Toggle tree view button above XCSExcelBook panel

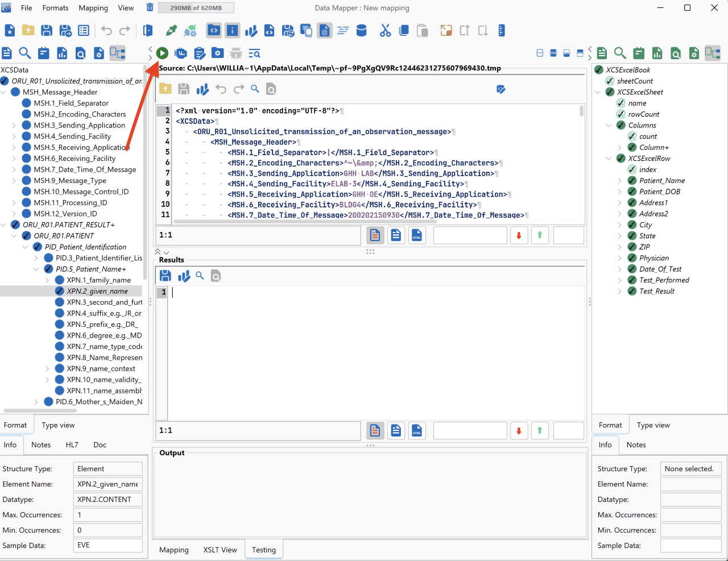tap(713, 53)
